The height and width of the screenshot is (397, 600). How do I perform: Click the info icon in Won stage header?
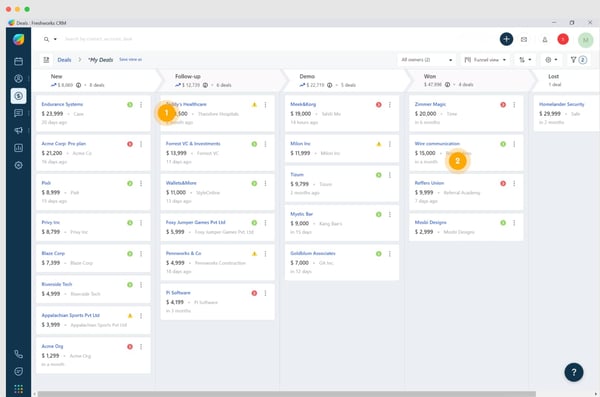click(447, 85)
